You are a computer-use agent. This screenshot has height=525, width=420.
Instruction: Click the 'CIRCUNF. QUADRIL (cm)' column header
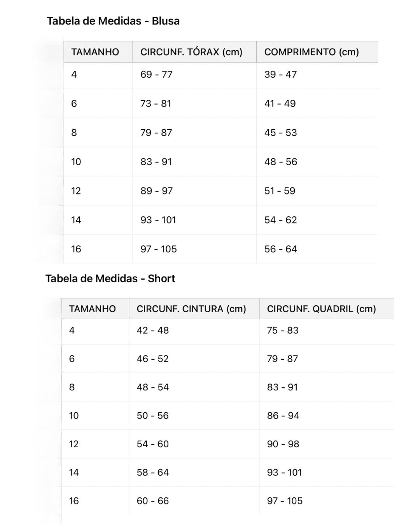321,309
